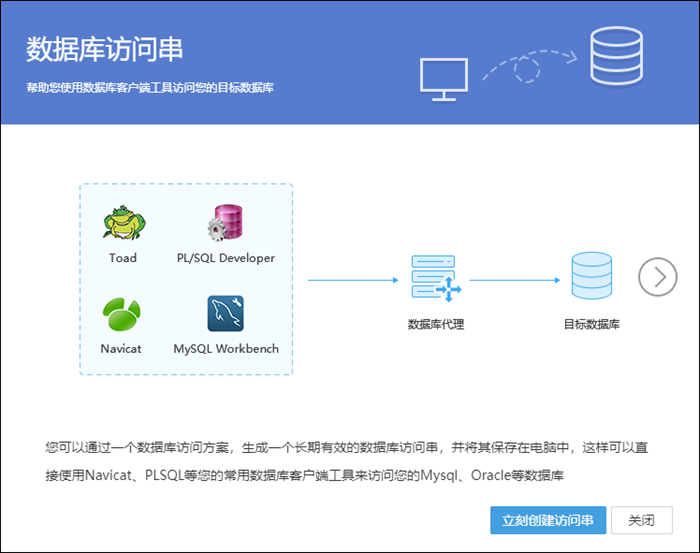Click the PL/SQL Developer text label

coord(225,258)
